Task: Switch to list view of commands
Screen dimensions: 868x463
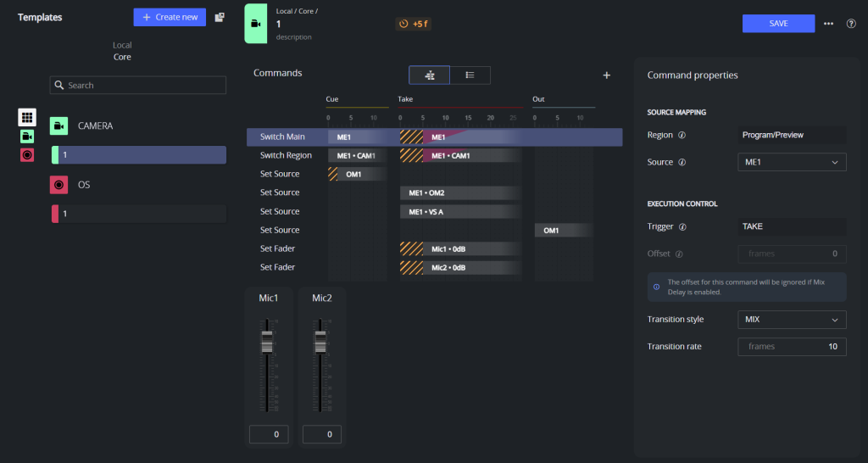Action: pos(470,75)
